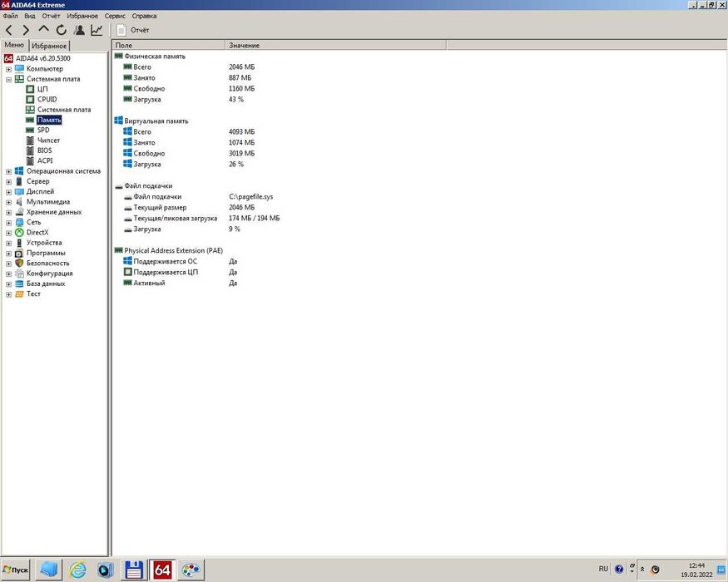
Task: Collapse the Системная плата parent node
Action: coord(8,79)
